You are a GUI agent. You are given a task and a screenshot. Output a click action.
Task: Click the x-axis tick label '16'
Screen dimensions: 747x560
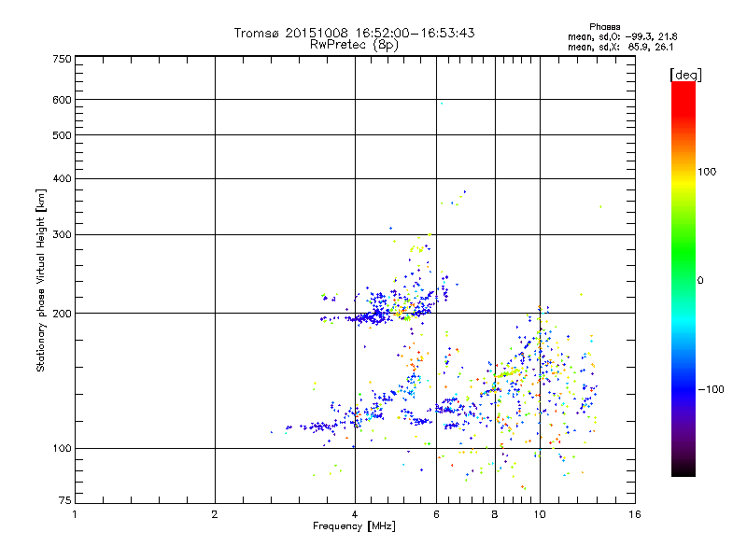point(635,514)
